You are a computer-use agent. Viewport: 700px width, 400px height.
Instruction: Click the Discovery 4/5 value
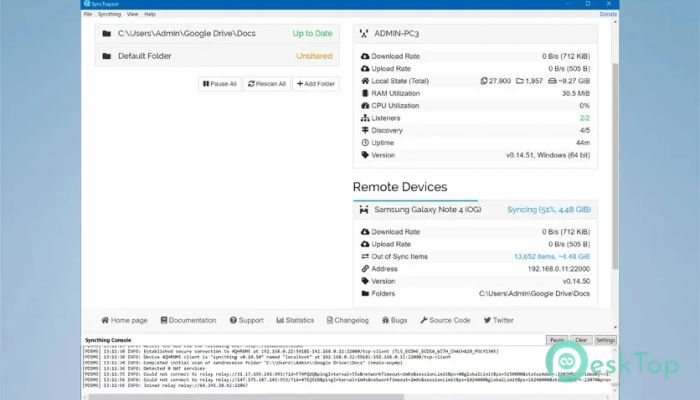[584, 130]
